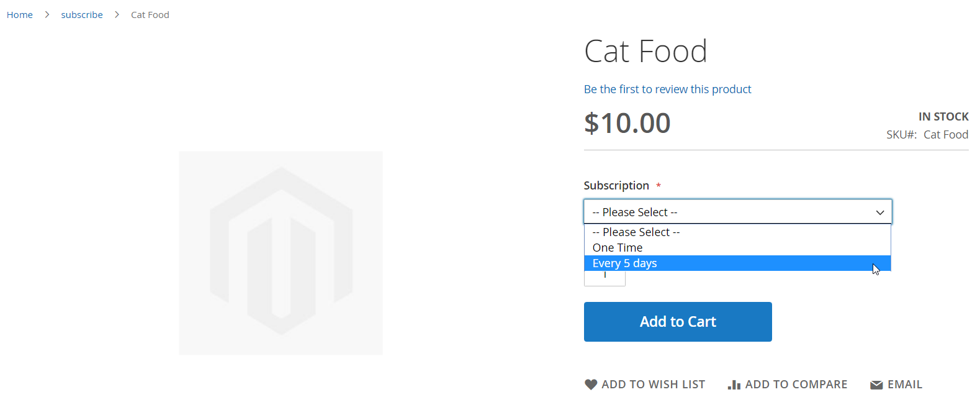
Task: Open the subscribe breadcrumb link
Action: [82, 14]
